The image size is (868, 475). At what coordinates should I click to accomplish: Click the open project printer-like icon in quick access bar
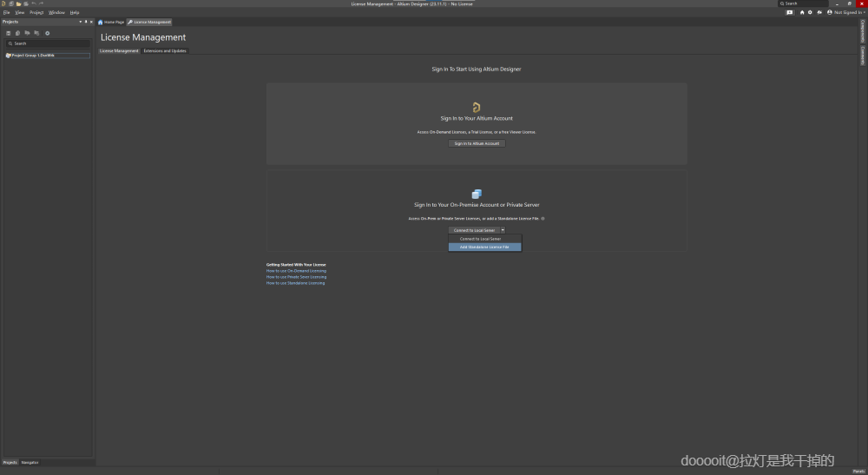[x=26, y=3]
